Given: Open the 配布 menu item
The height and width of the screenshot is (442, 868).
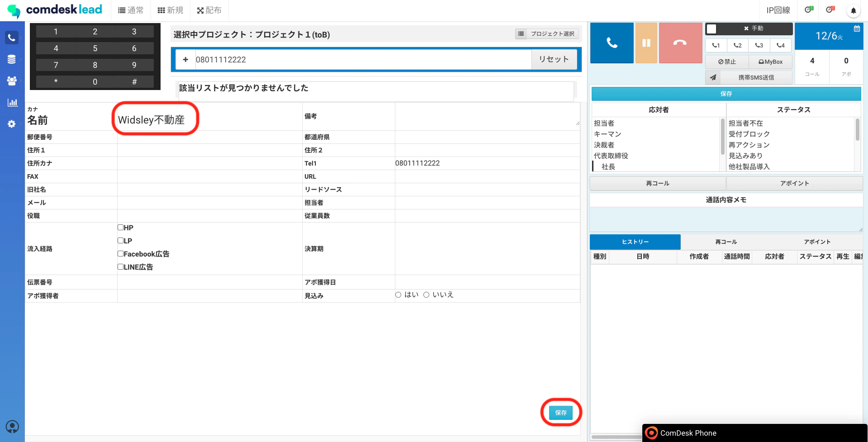Looking at the screenshot, I should tap(209, 10).
